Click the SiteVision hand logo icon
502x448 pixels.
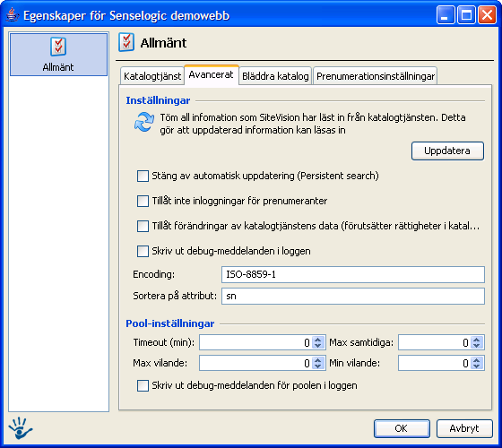20,428
